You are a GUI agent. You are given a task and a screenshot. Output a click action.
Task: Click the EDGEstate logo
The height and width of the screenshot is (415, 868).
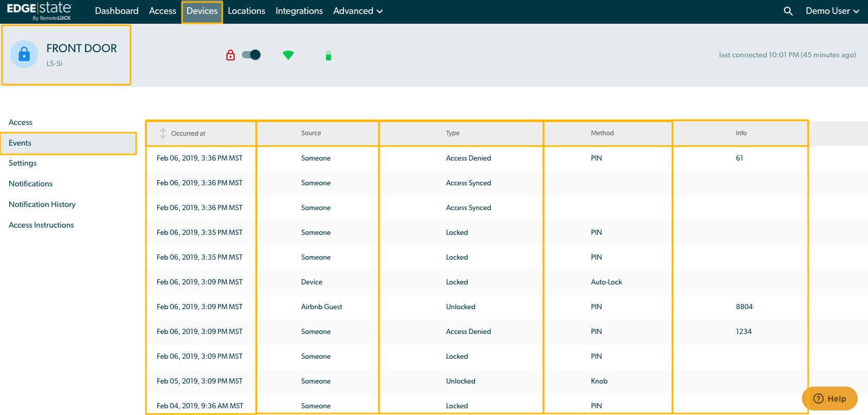click(39, 11)
